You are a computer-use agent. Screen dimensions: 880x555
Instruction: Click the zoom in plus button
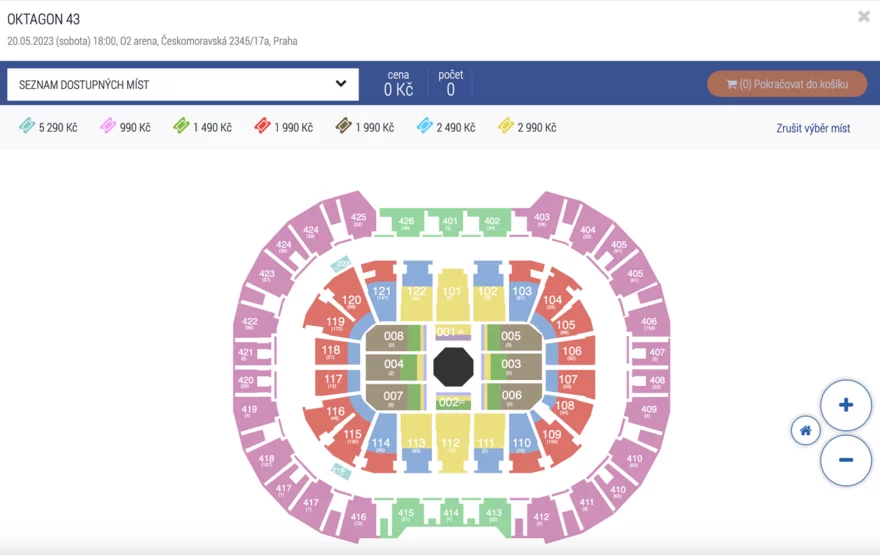pyautogui.click(x=846, y=405)
